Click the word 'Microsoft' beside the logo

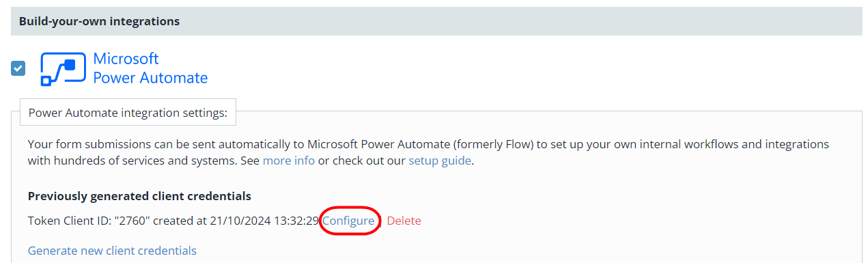point(126,59)
